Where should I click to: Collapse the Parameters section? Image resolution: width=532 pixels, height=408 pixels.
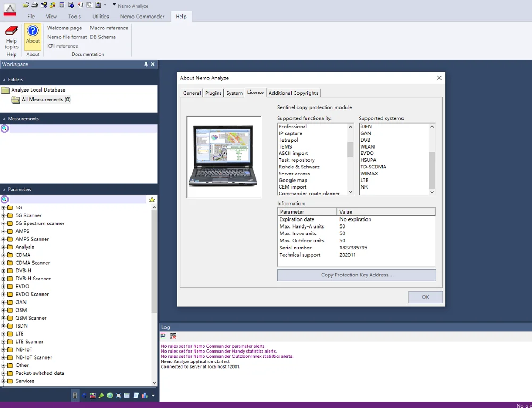click(4, 190)
